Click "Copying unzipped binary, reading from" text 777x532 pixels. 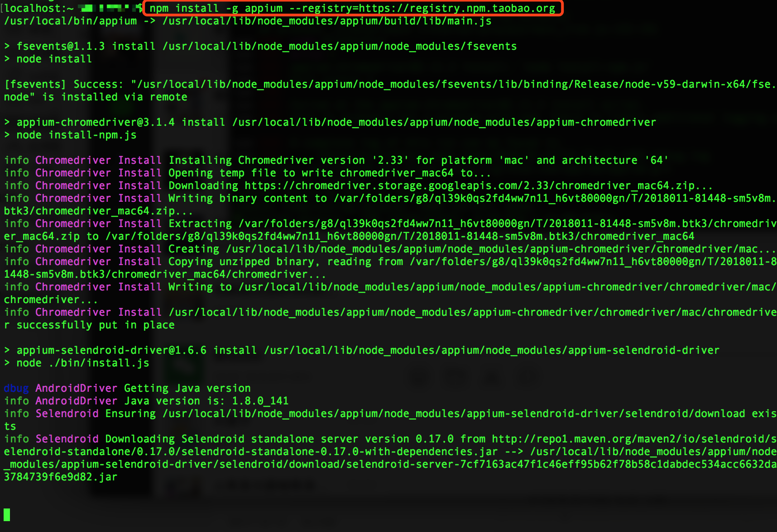(x=286, y=261)
